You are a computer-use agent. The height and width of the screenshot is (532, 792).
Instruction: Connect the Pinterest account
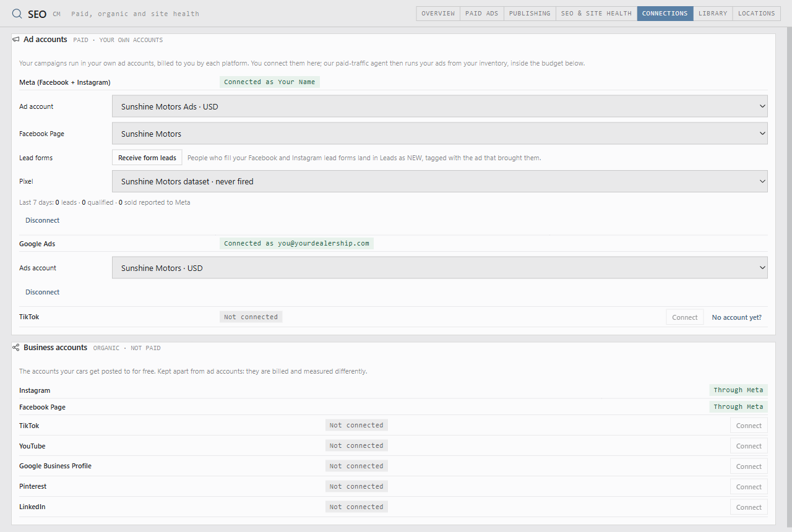click(749, 487)
